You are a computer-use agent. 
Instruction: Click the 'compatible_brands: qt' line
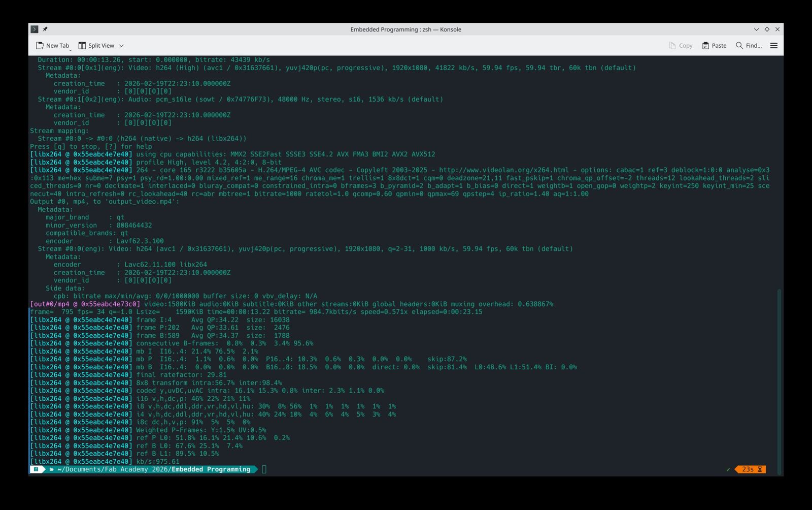[x=87, y=233]
